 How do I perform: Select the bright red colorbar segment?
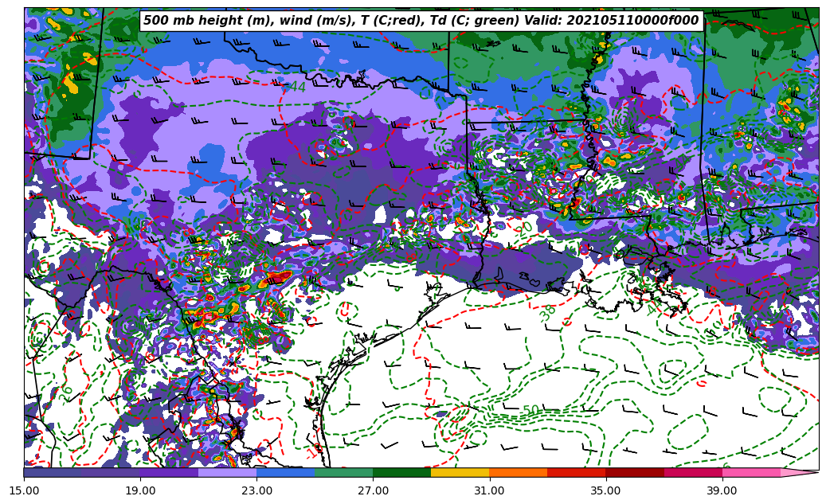[576, 472]
